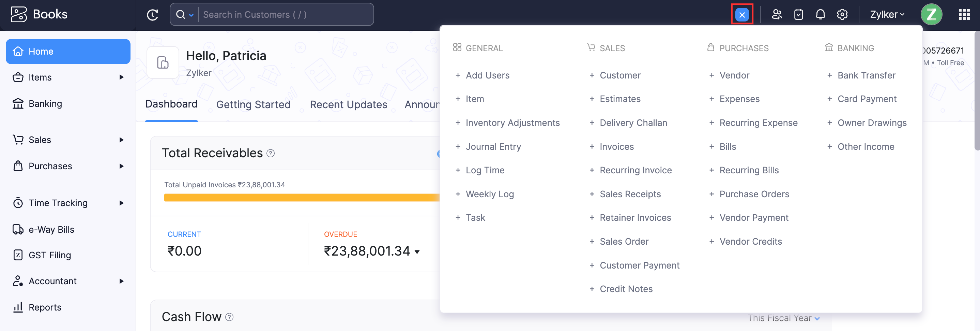This screenshot has width=980, height=331.
Task: Close the quick create menu
Action: coord(741,14)
